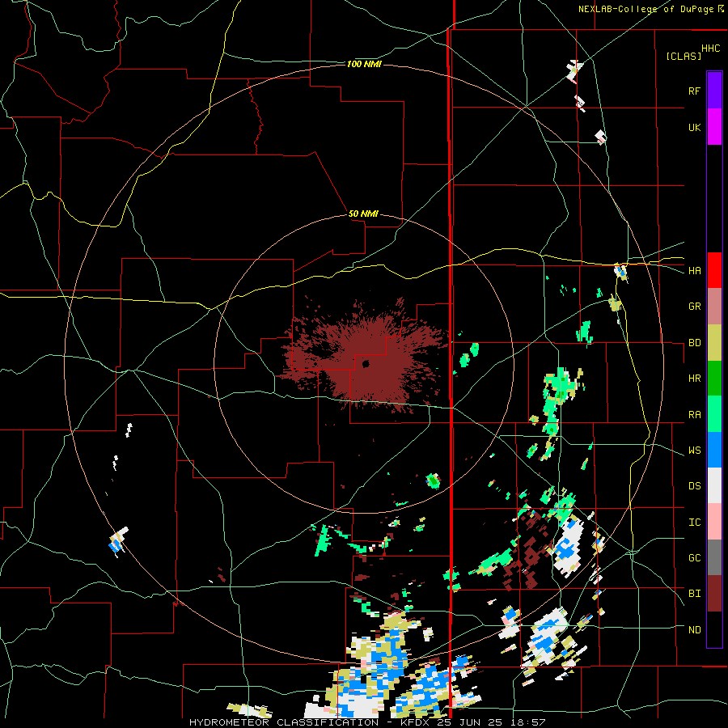Click the NEXLAB-College of DuPage header text
The image size is (728, 728).
point(645,9)
